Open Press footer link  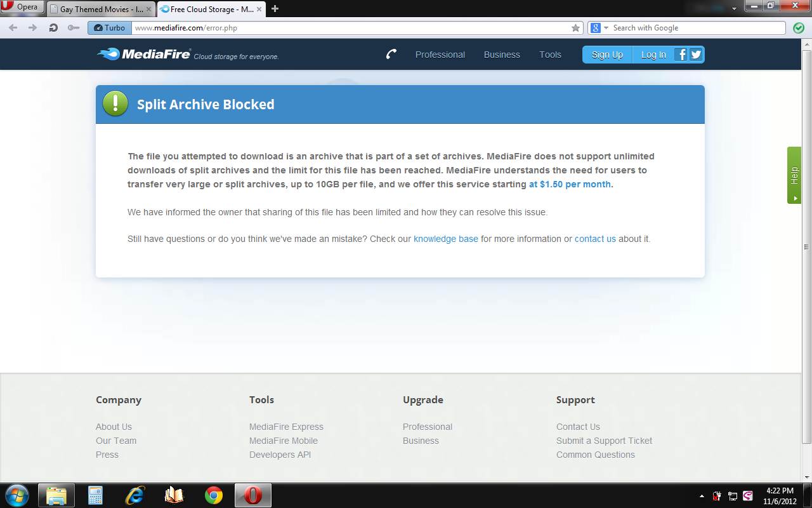(x=107, y=455)
